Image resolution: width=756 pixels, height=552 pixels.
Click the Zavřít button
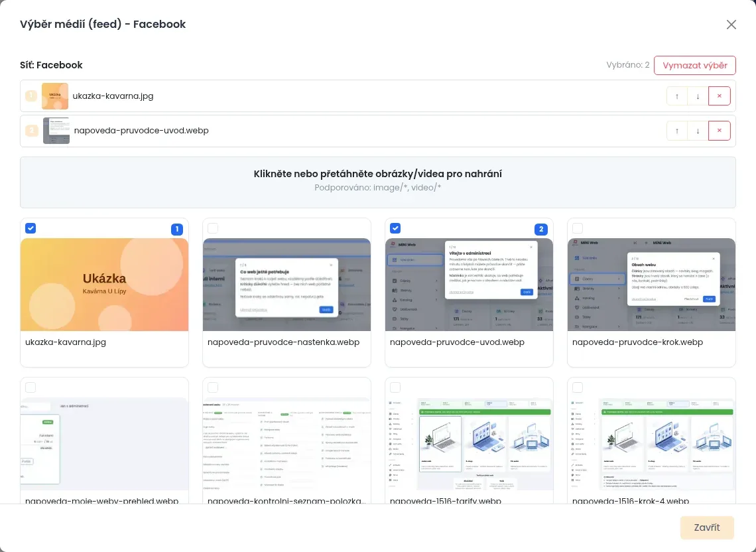coord(707,527)
